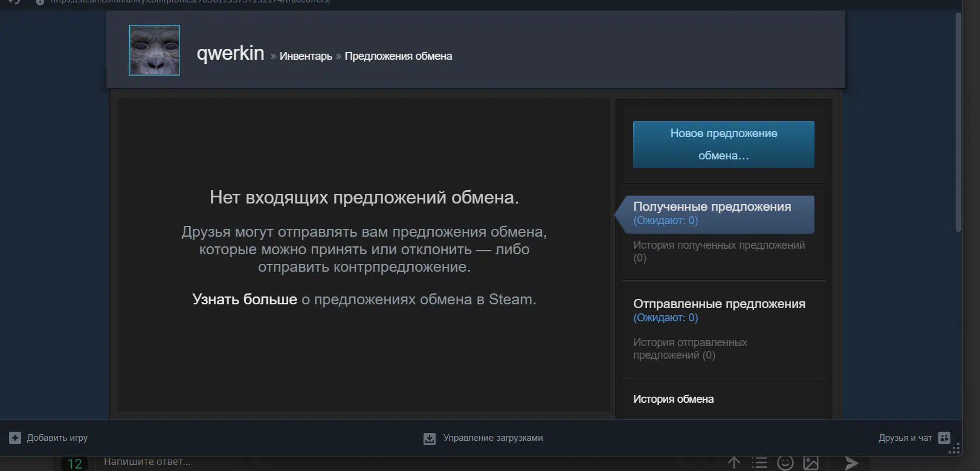Click the send arrow icon

tap(851, 463)
